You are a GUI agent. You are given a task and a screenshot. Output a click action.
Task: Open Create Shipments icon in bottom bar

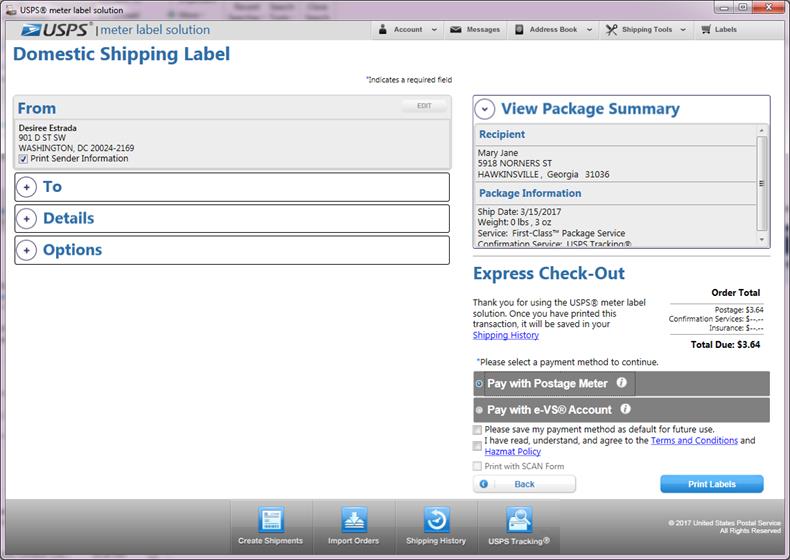click(x=271, y=520)
